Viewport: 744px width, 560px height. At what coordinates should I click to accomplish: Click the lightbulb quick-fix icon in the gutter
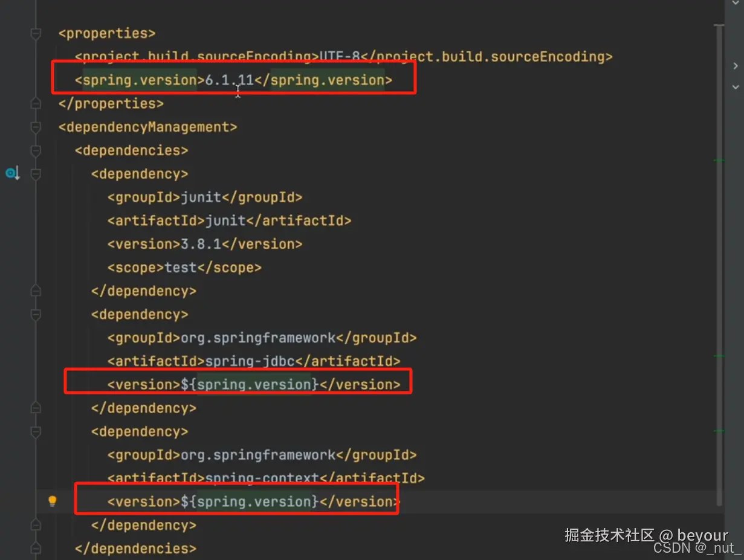[x=53, y=501]
